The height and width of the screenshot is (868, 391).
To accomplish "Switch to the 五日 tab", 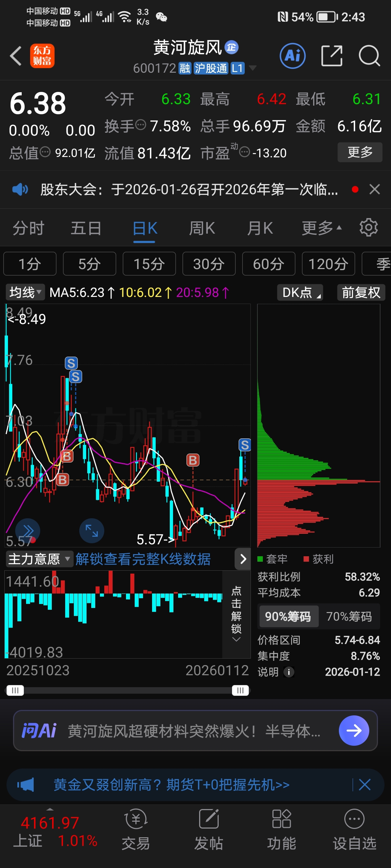I will (x=86, y=228).
